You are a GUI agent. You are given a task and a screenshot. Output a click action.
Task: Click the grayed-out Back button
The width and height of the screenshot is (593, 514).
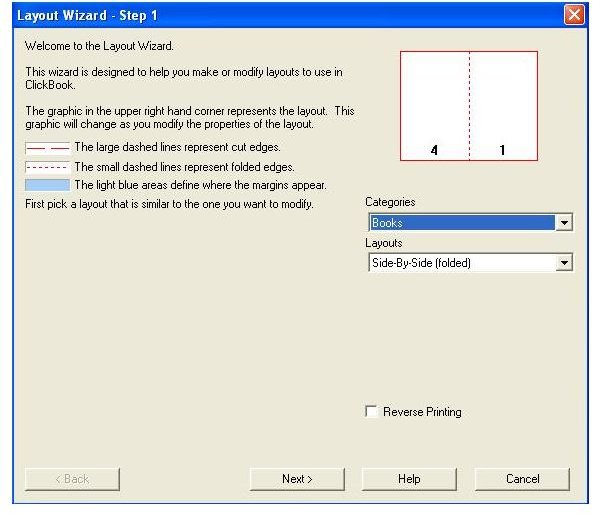point(72,479)
